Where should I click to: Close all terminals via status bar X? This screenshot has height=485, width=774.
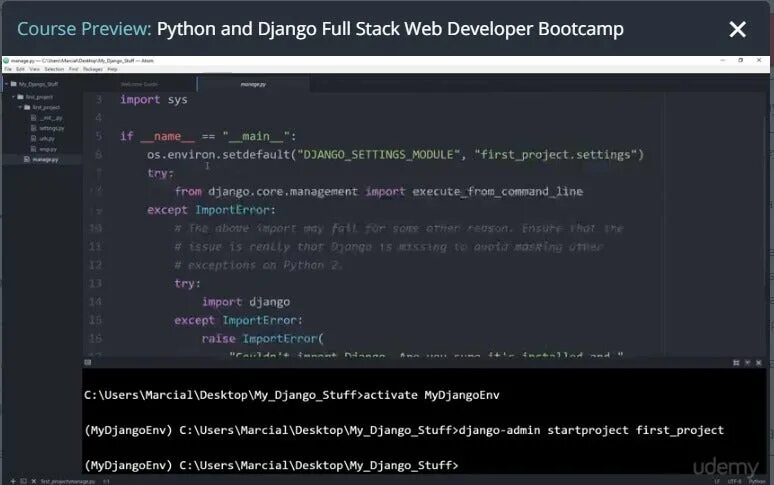34,481
